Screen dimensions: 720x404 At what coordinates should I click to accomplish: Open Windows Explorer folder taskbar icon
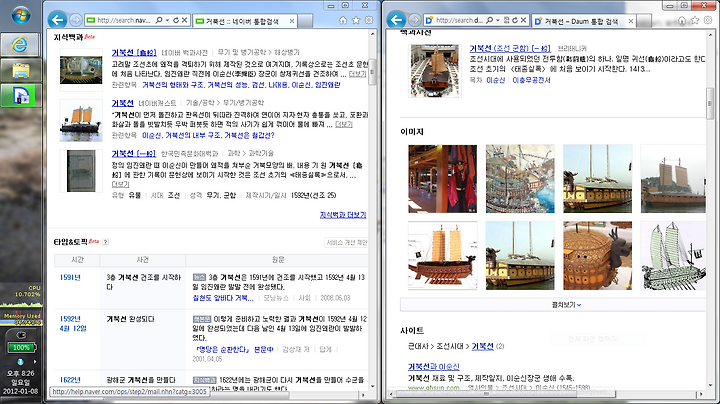pyautogui.click(x=21, y=70)
